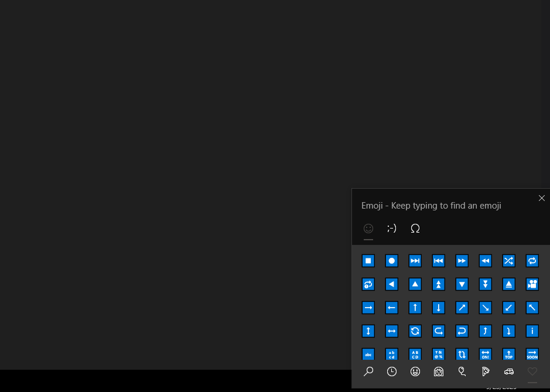Pick the counterclockwise refresh arrows emoji
Viewport: 550px width, 392px height.
point(415,331)
